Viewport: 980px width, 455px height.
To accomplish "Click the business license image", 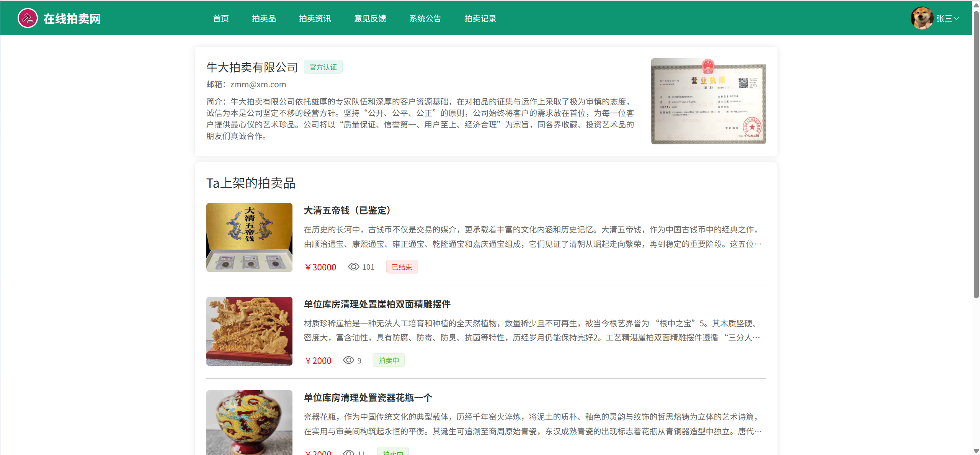I will tap(708, 101).
